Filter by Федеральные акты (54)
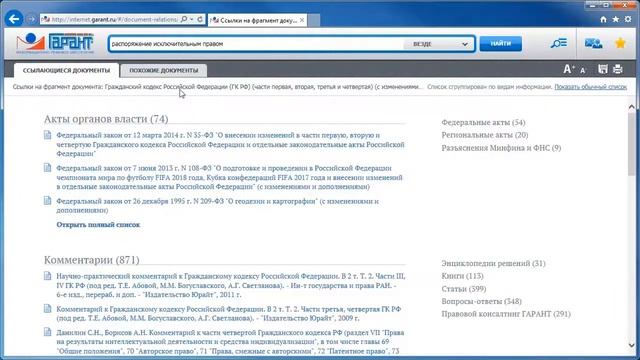The width and height of the screenshot is (640, 360). coord(483,122)
